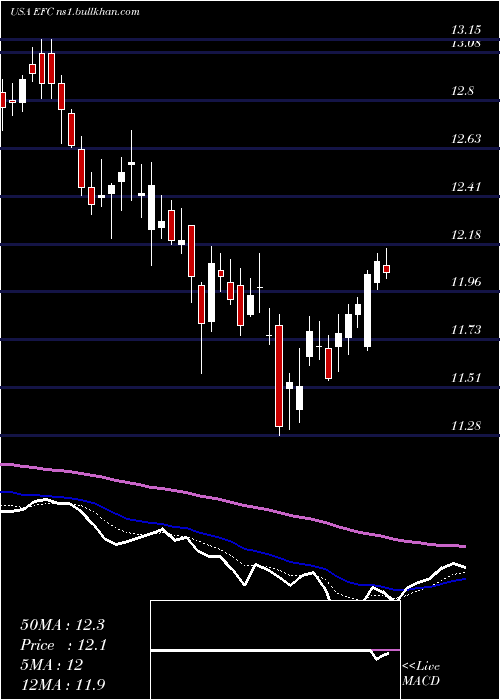Click the 11.73 price level label

466,330
